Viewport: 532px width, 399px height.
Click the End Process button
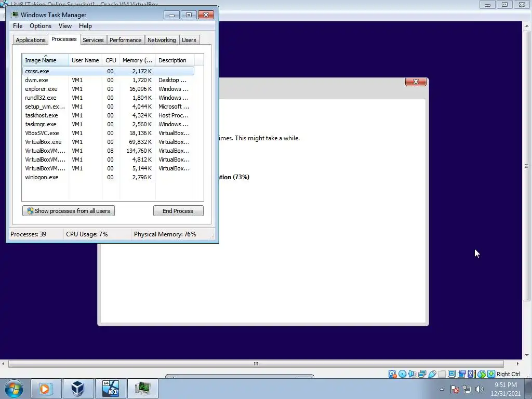click(178, 211)
